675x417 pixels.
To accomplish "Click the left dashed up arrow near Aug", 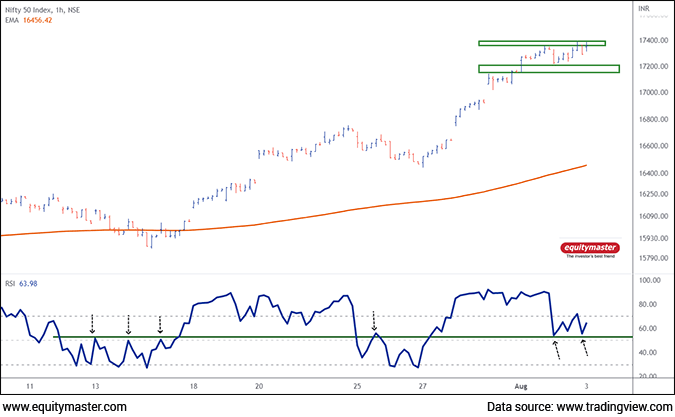I will (x=557, y=348).
